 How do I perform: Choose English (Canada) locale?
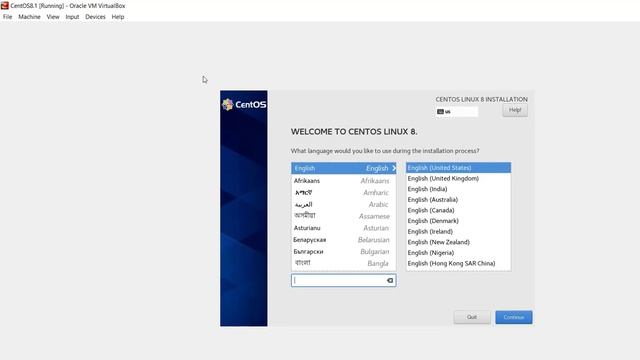[x=458, y=210]
